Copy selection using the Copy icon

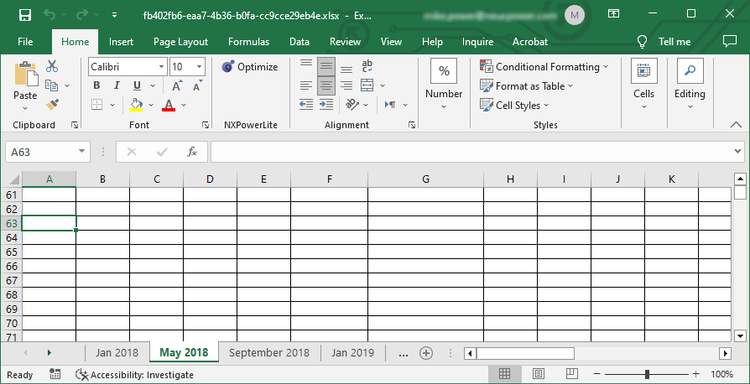[x=52, y=85]
